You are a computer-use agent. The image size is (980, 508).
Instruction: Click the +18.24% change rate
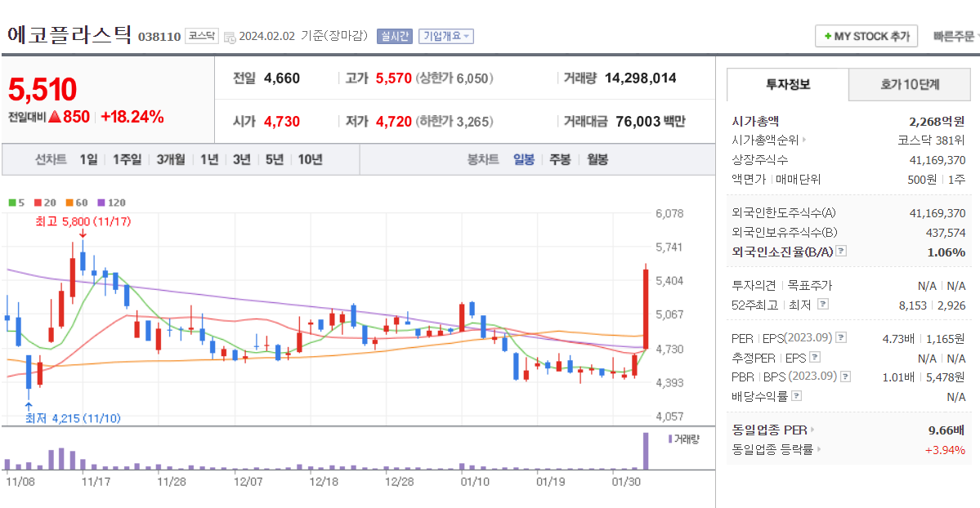[x=132, y=117]
